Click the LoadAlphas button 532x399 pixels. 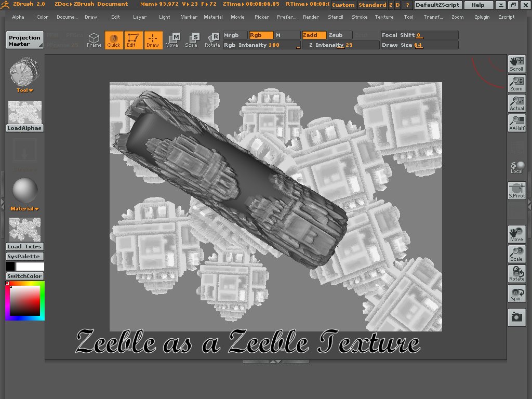pyautogui.click(x=24, y=128)
